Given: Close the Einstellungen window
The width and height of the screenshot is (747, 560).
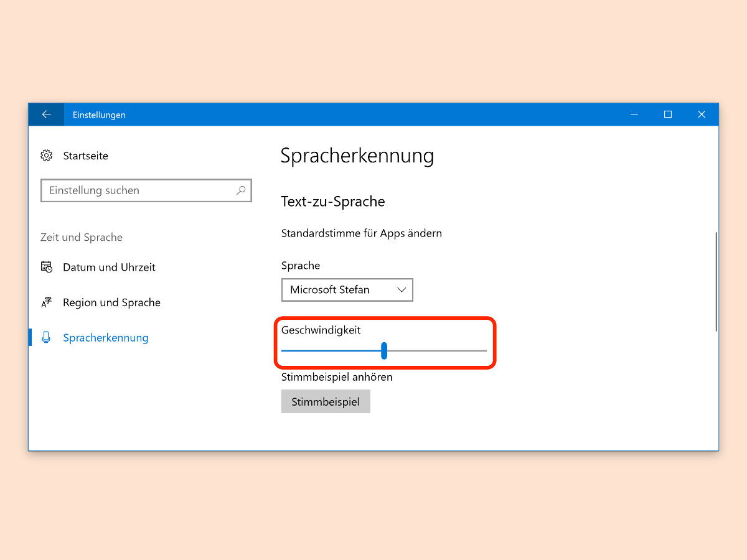Looking at the screenshot, I should tap(702, 114).
